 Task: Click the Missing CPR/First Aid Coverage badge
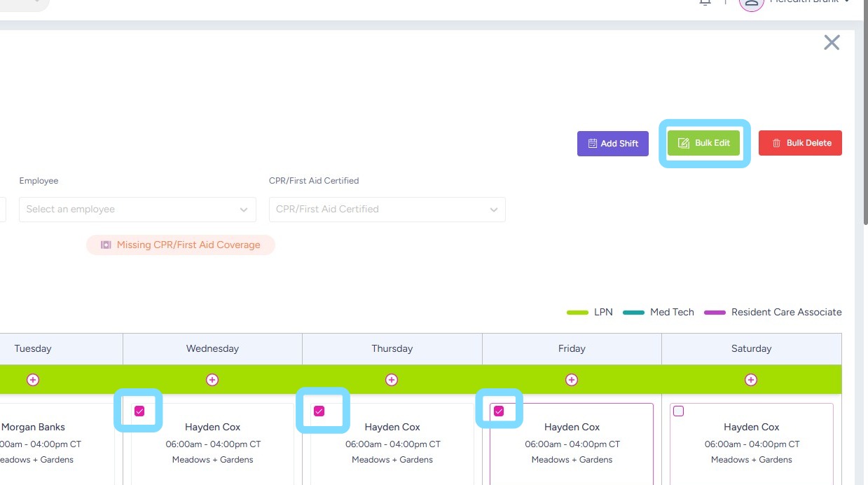click(x=181, y=245)
